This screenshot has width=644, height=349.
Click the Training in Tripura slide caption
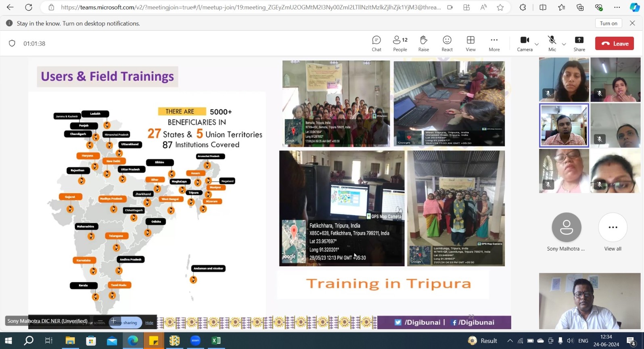coord(389,284)
